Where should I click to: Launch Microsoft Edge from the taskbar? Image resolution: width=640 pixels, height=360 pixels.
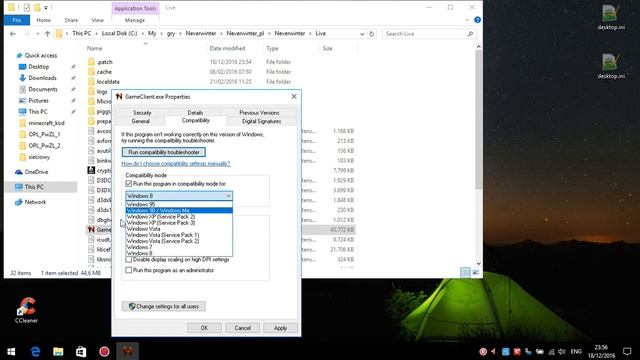36,351
